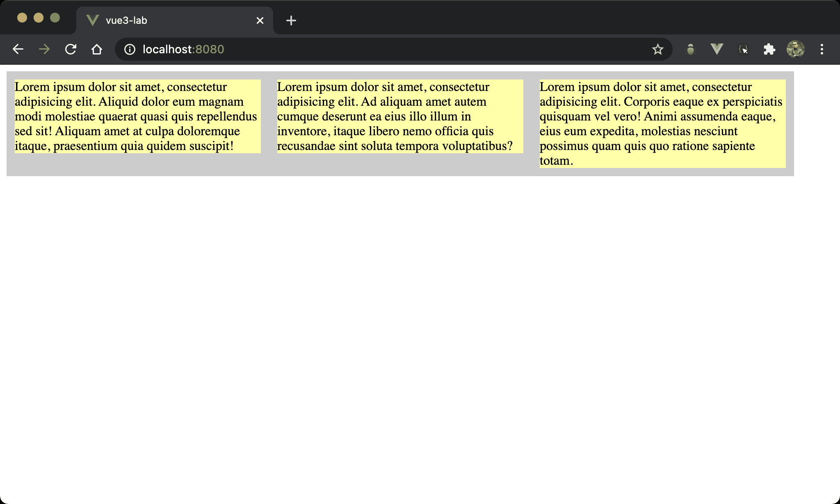Open Vue devtools extension icon
This screenshot has height=504, width=840.
point(717,50)
